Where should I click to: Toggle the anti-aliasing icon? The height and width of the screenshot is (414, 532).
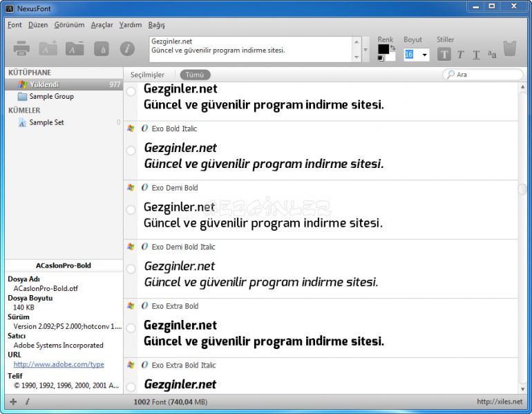click(x=492, y=54)
